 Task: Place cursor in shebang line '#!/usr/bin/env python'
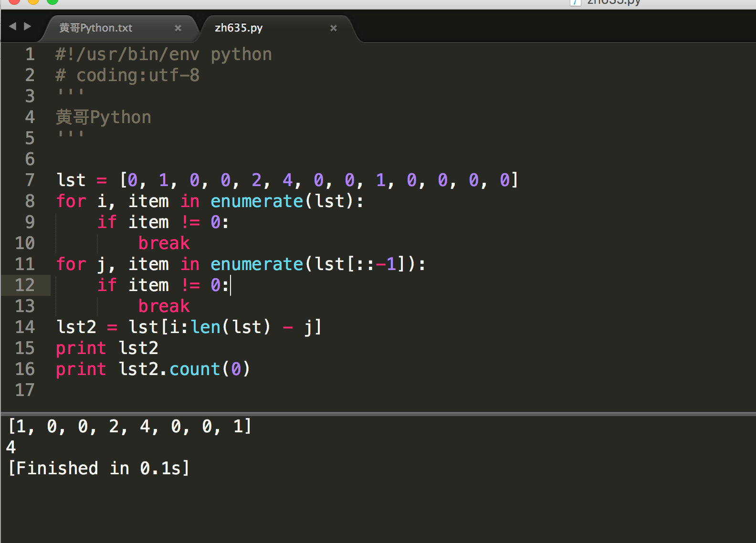pyautogui.click(x=164, y=54)
